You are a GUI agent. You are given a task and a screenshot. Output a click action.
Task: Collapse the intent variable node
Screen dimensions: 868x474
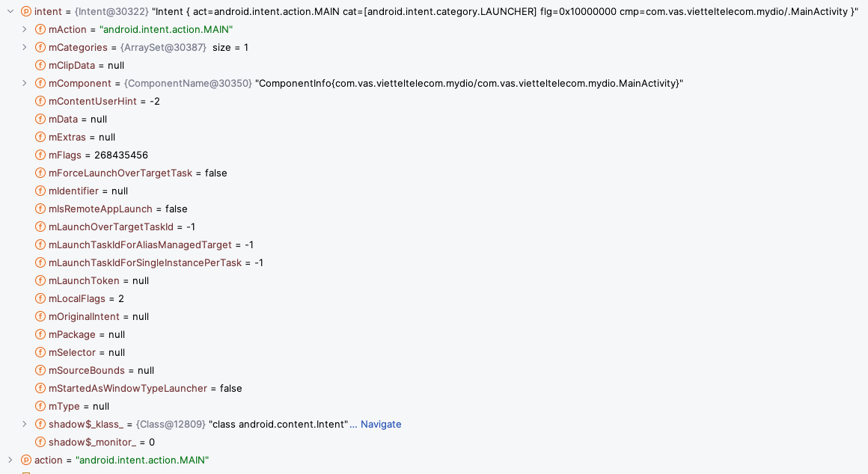click(x=10, y=11)
